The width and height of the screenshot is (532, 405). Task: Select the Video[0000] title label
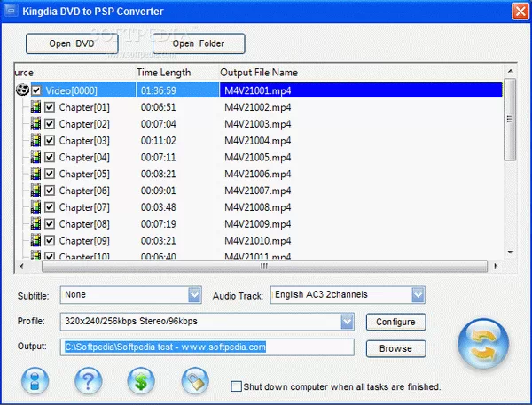(71, 90)
